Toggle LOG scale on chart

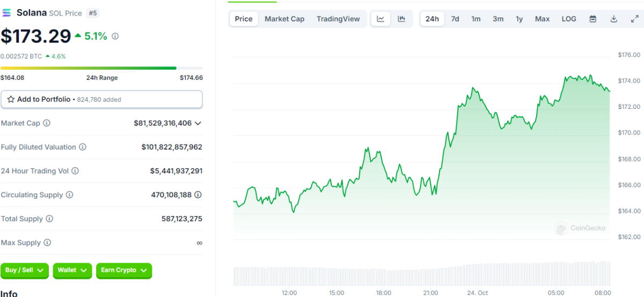pyautogui.click(x=569, y=19)
